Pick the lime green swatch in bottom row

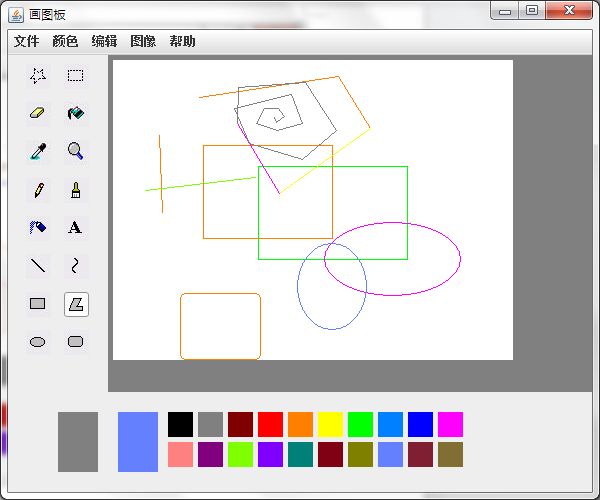click(x=240, y=454)
